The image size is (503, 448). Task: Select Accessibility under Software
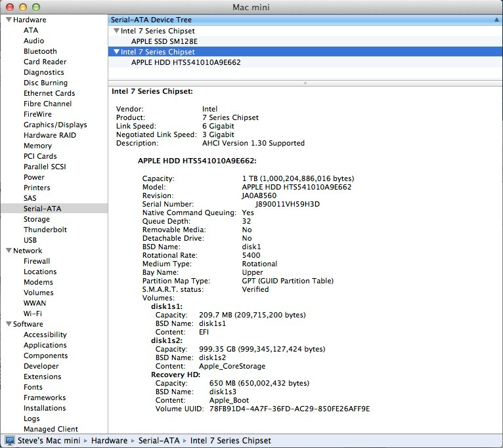pyautogui.click(x=45, y=335)
